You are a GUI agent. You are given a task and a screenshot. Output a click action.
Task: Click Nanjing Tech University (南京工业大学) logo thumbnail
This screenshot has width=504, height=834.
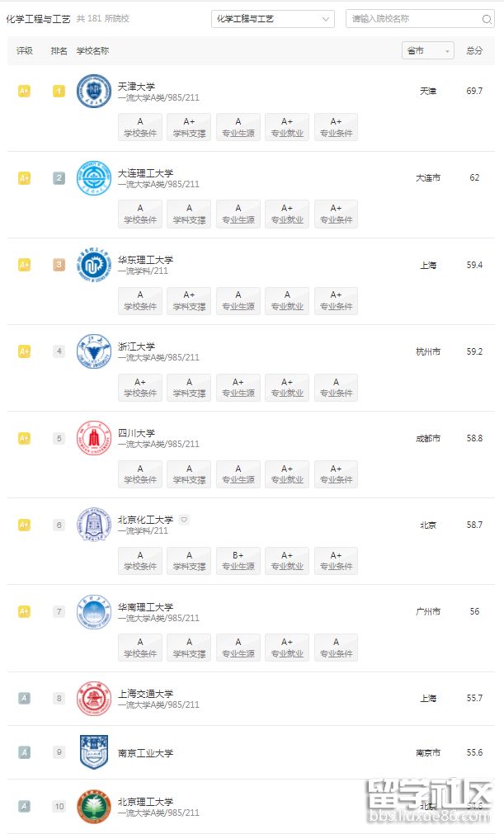(x=94, y=752)
